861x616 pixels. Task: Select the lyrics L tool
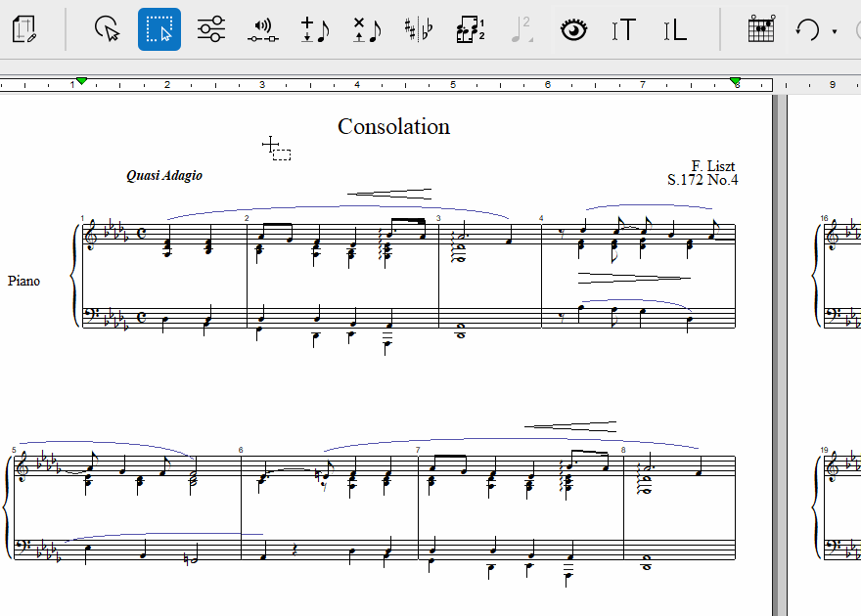pos(674,29)
